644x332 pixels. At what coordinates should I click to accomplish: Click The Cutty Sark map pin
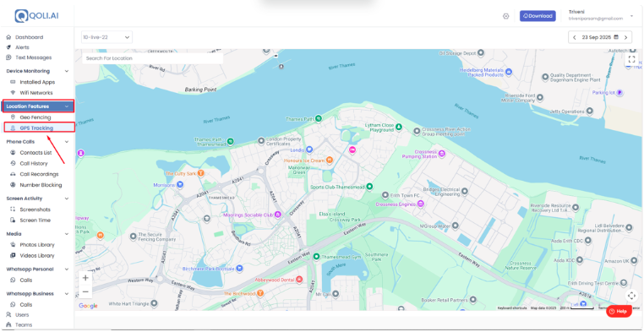pyautogui.click(x=200, y=173)
